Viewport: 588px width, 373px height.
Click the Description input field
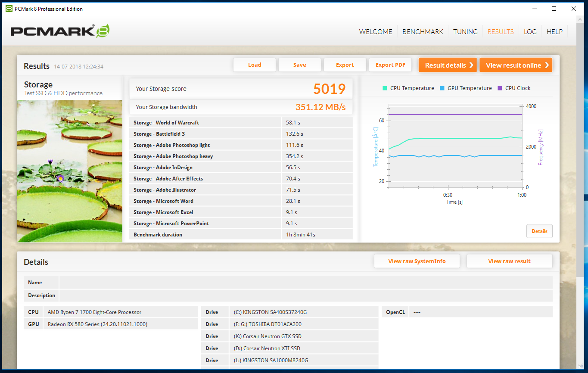pyautogui.click(x=306, y=295)
